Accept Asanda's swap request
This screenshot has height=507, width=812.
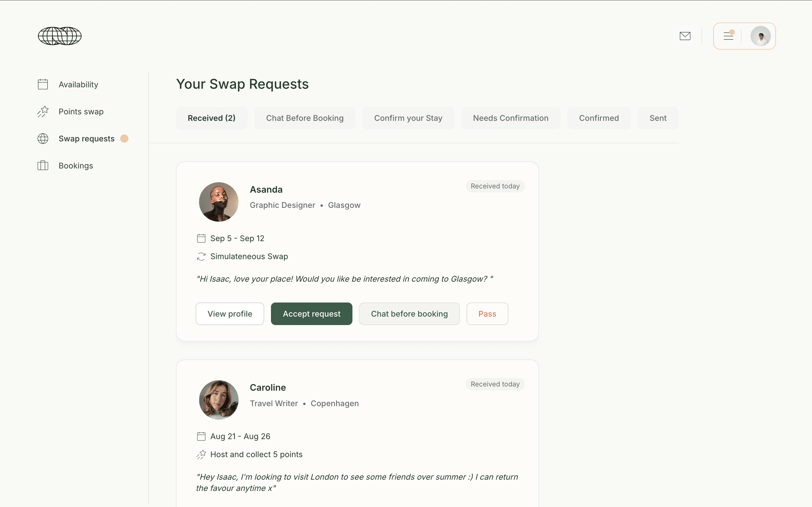pyautogui.click(x=311, y=314)
